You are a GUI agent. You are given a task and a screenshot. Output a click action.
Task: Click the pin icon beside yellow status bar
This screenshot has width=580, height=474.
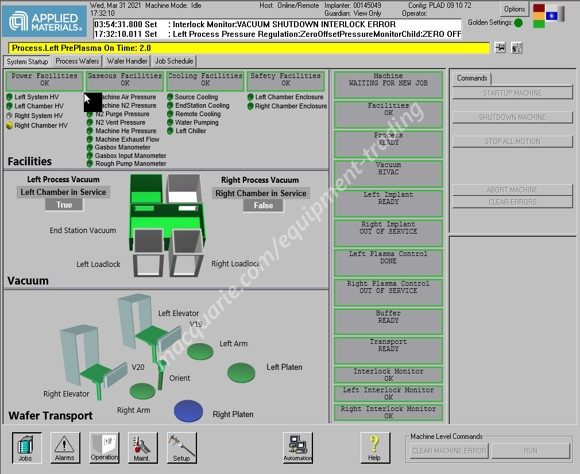500,48
